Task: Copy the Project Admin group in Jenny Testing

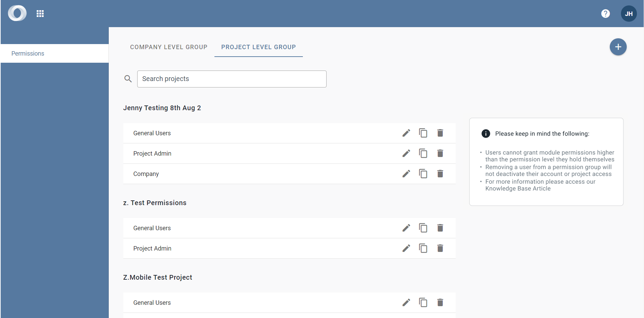Action: [x=423, y=153]
